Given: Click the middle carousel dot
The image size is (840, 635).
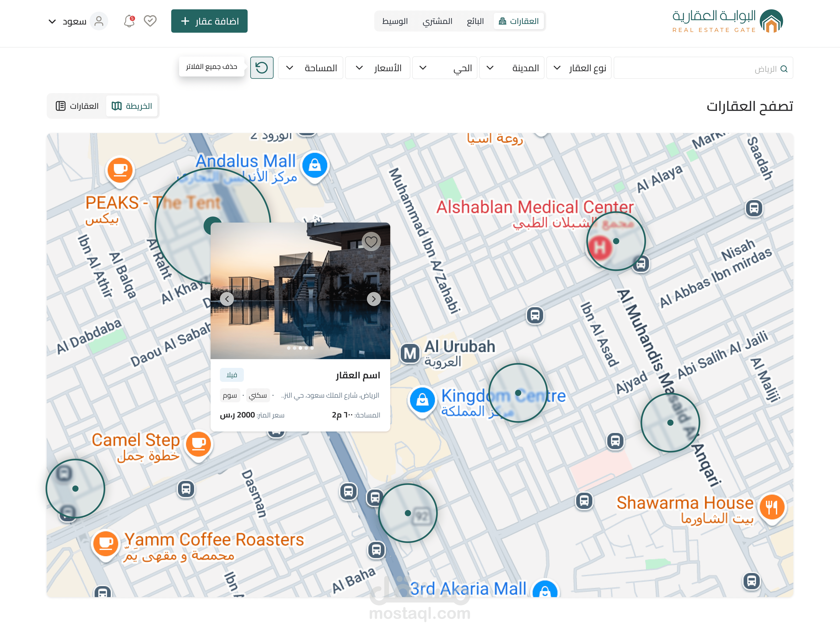Looking at the screenshot, I should [300, 348].
